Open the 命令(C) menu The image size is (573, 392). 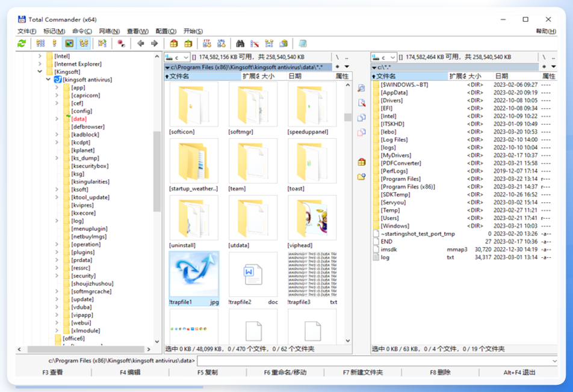tap(82, 31)
